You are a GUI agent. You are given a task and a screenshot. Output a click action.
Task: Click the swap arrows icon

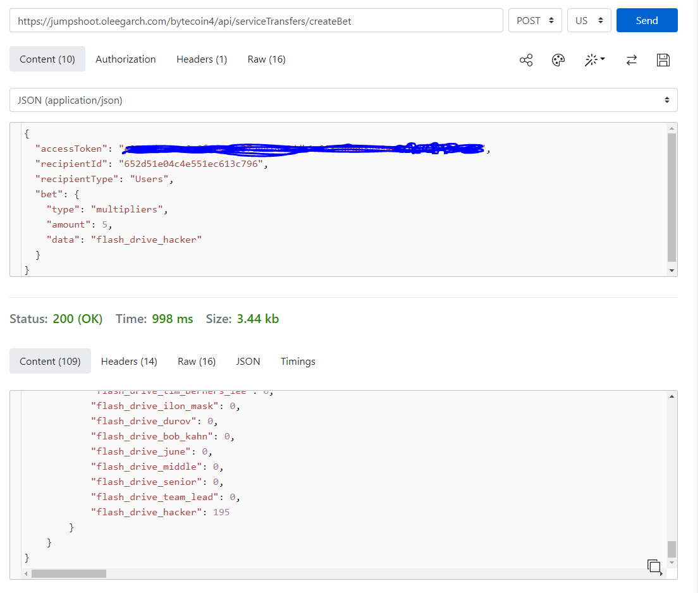coord(631,60)
